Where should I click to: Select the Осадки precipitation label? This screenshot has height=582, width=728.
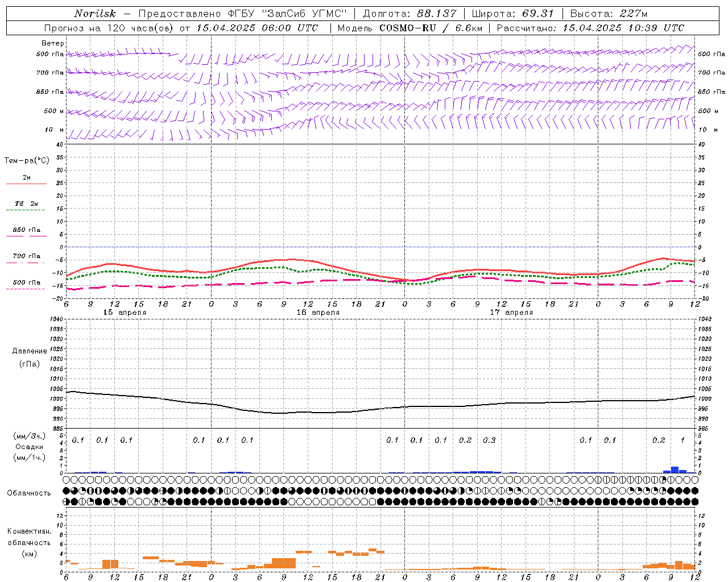[x=29, y=447]
